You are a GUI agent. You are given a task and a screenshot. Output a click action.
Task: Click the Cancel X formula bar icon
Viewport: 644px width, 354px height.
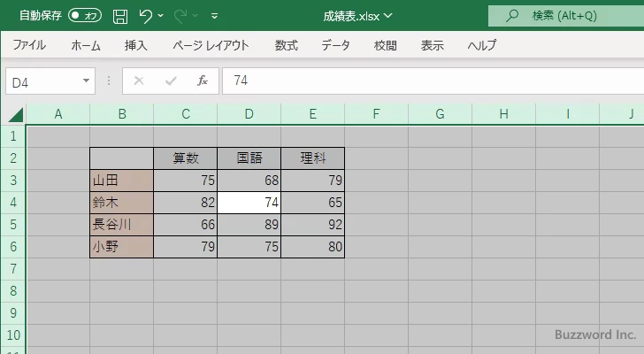tap(139, 81)
